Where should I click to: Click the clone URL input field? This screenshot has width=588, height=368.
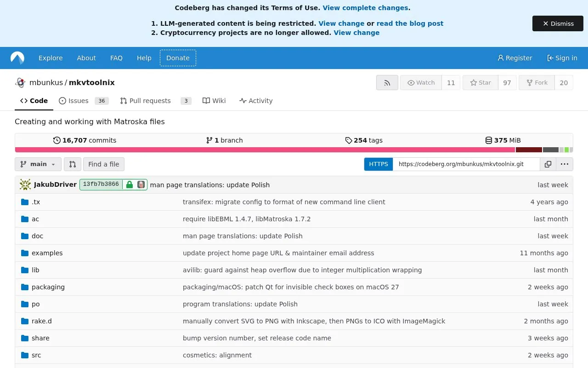click(x=466, y=164)
